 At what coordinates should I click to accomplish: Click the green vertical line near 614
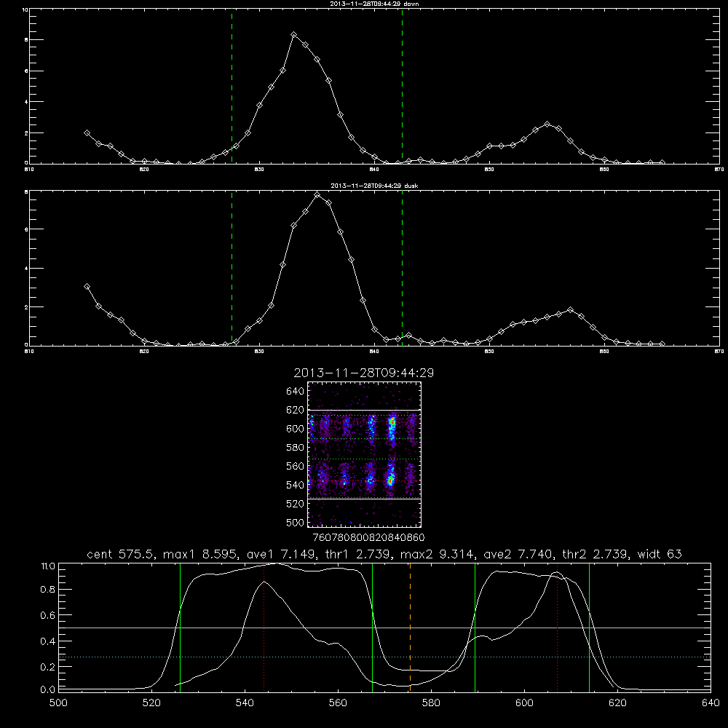coord(589,628)
